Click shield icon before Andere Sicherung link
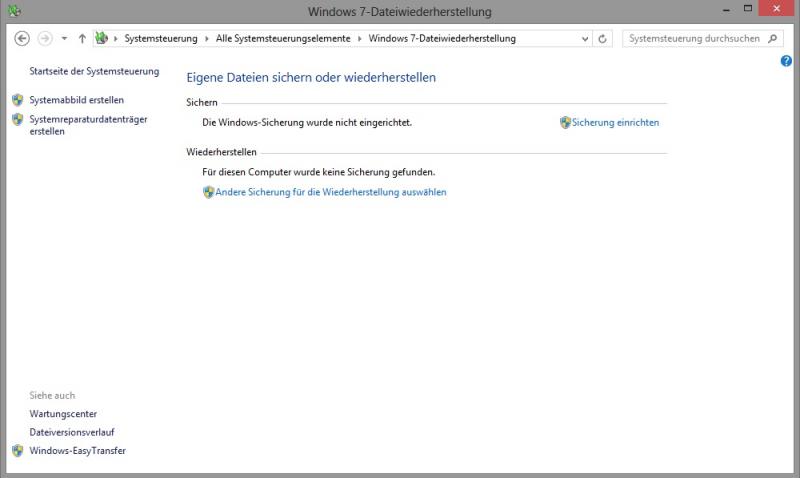 coord(208,192)
